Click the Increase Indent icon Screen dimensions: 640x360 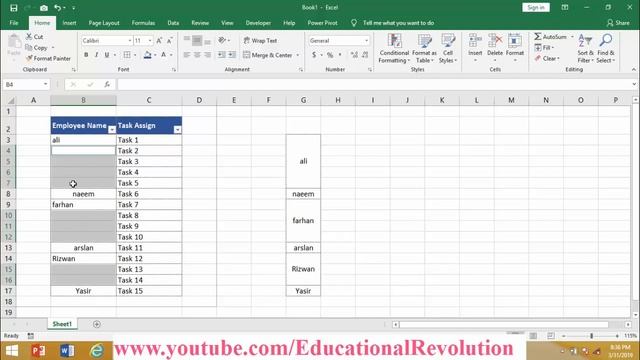tap(231, 55)
